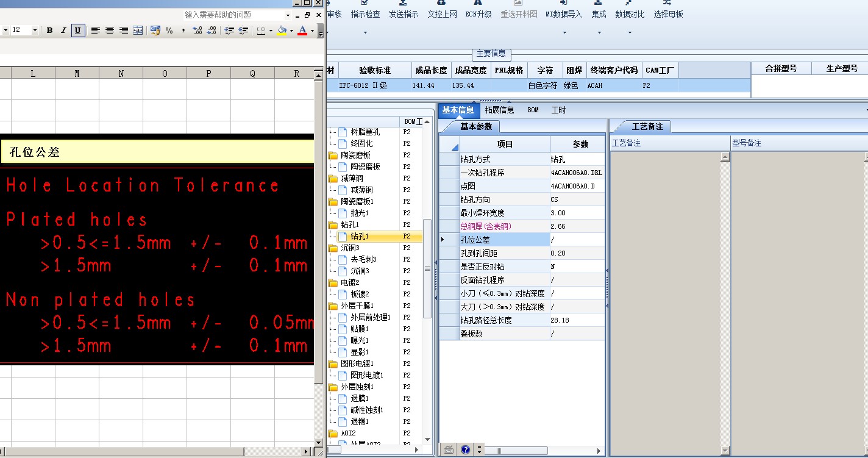Image resolution: width=868 pixels, height=458 pixels.
Task: Open borders style dropdown arrow
Action: point(271,30)
